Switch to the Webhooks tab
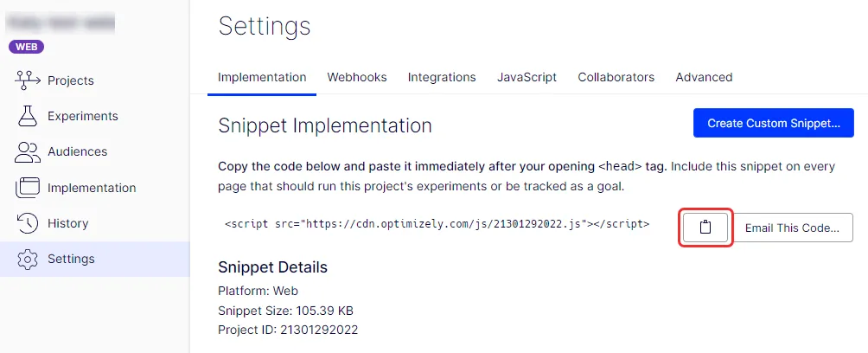The height and width of the screenshot is (353, 868). (x=356, y=77)
